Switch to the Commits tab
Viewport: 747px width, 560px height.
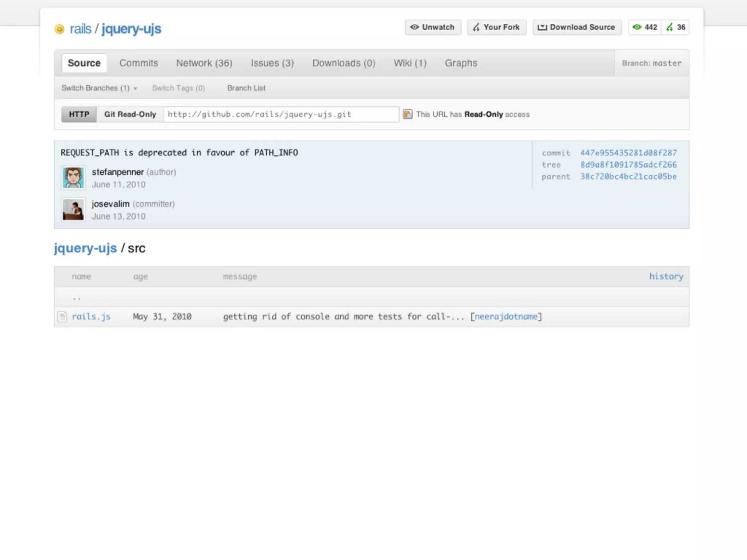(x=139, y=63)
